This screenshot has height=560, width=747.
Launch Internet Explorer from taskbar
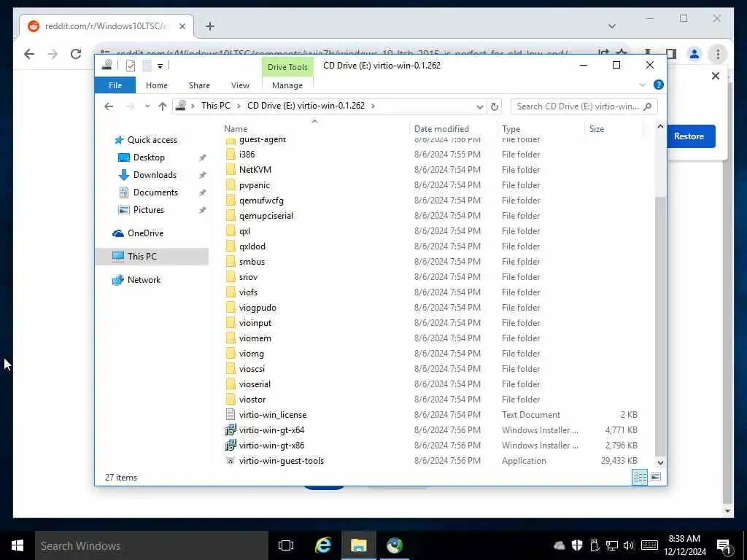323,545
